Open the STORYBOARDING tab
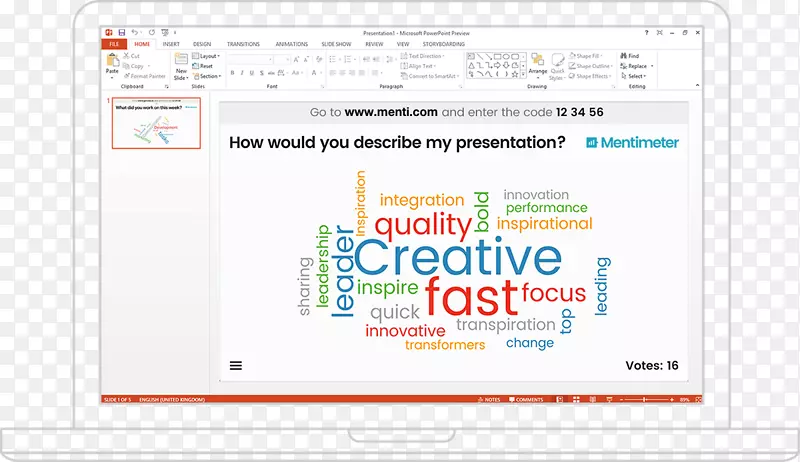 pyautogui.click(x=443, y=44)
